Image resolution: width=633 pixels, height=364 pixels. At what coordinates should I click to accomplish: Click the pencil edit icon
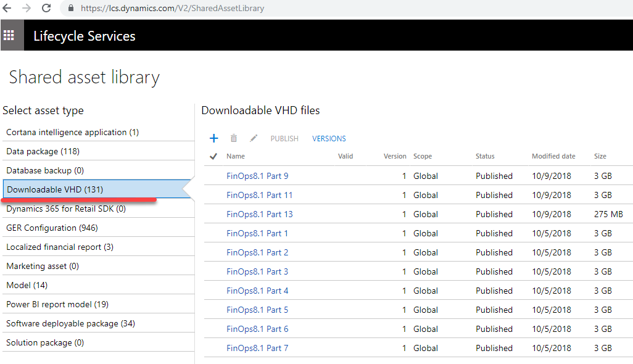point(254,138)
